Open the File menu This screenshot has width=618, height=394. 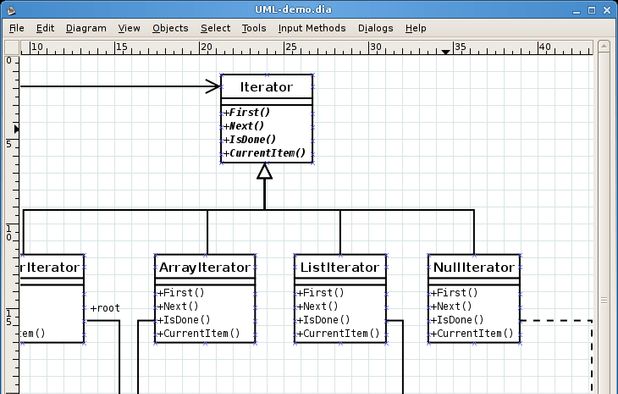click(x=17, y=28)
